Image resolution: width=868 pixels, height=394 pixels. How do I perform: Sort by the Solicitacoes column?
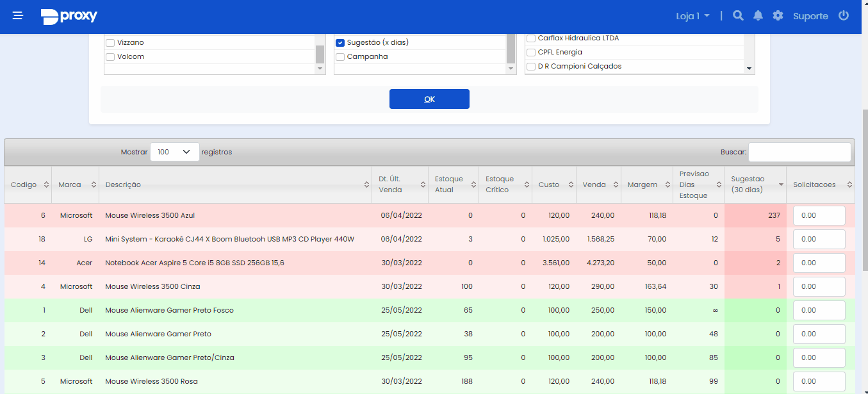coord(821,185)
